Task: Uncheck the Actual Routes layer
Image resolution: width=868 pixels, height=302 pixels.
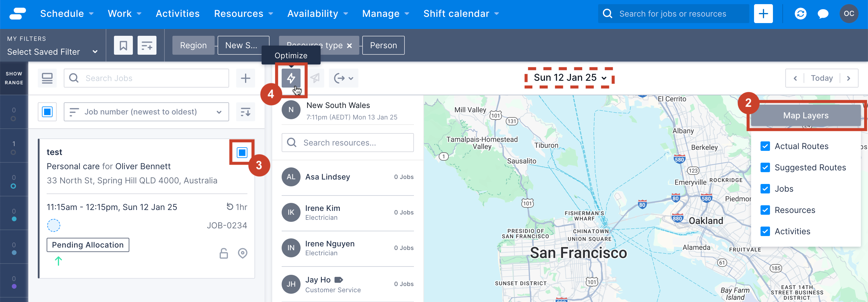Action: pyautogui.click(x=765, y=146)
